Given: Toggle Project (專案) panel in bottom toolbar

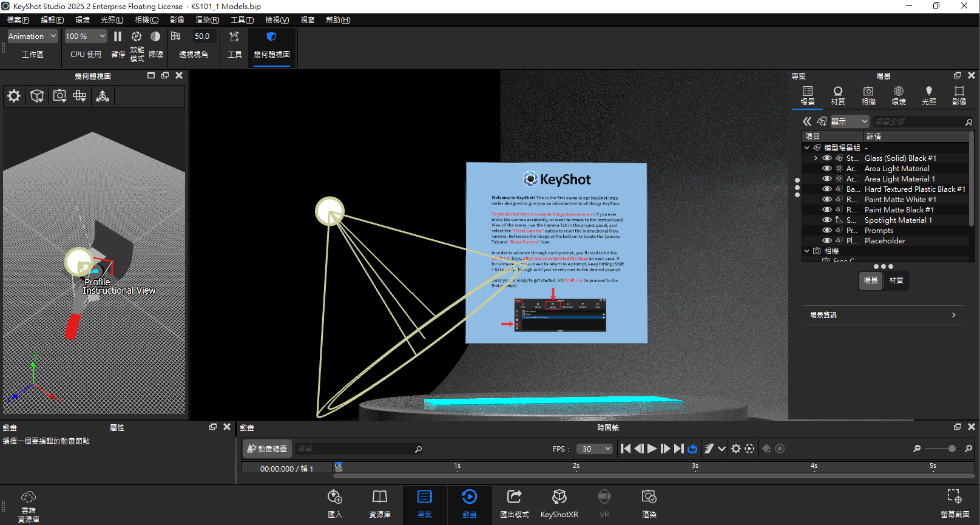Looking at the screenshot, I should pyautogui.click(x=425, y=504).
